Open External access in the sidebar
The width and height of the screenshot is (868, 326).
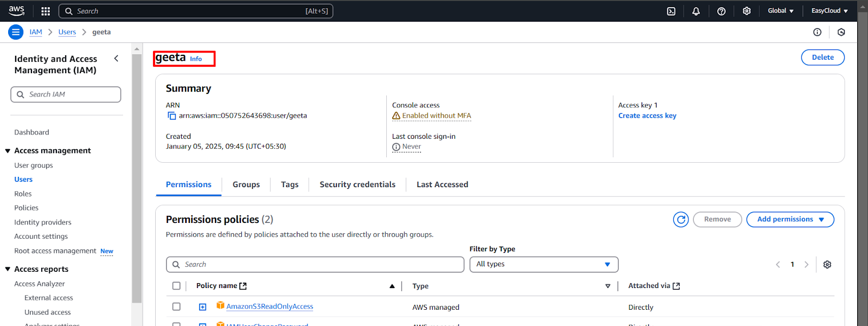(49, 298)
